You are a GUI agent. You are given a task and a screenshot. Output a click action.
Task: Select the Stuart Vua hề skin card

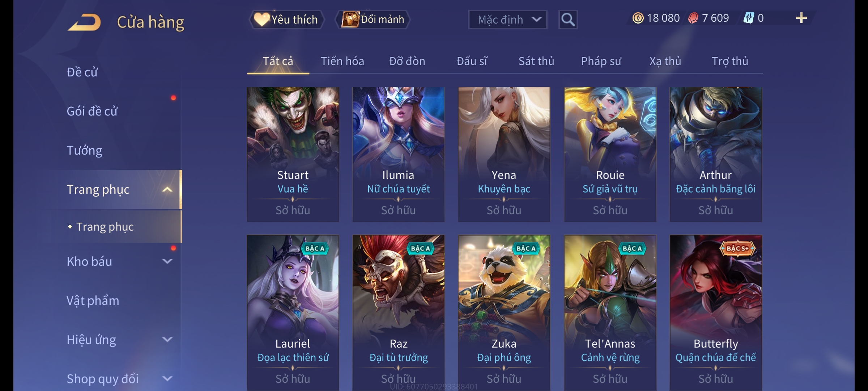(x=293, y=154)
